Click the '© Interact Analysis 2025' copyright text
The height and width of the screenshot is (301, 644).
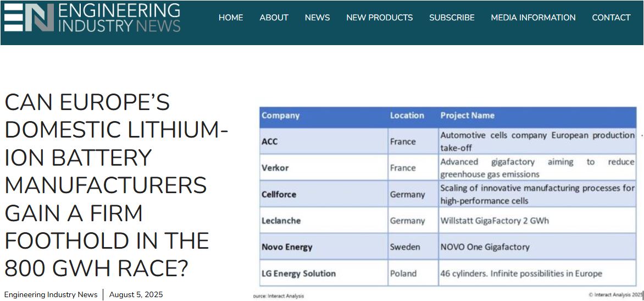click(615, 294)
